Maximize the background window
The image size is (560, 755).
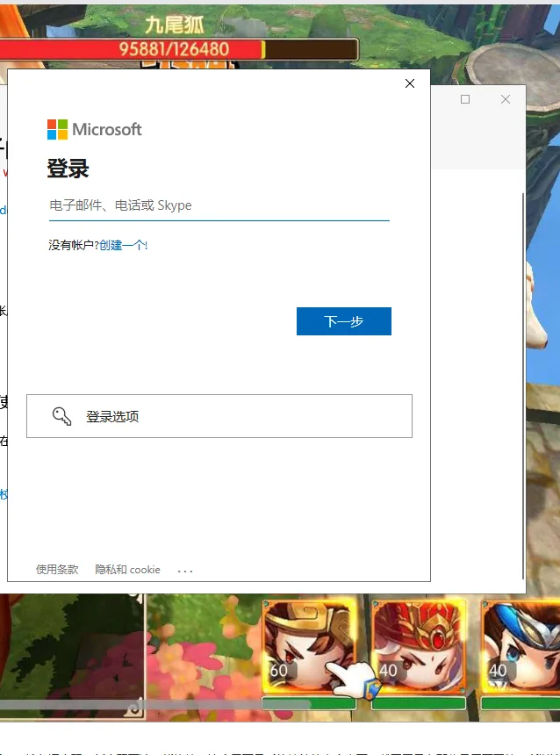pyautogui.click(x=465, y=99)
